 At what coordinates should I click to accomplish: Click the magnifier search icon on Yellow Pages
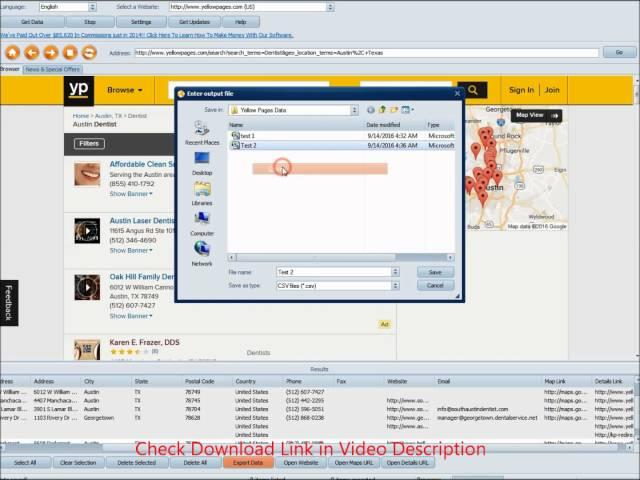[x=472, y=90]
